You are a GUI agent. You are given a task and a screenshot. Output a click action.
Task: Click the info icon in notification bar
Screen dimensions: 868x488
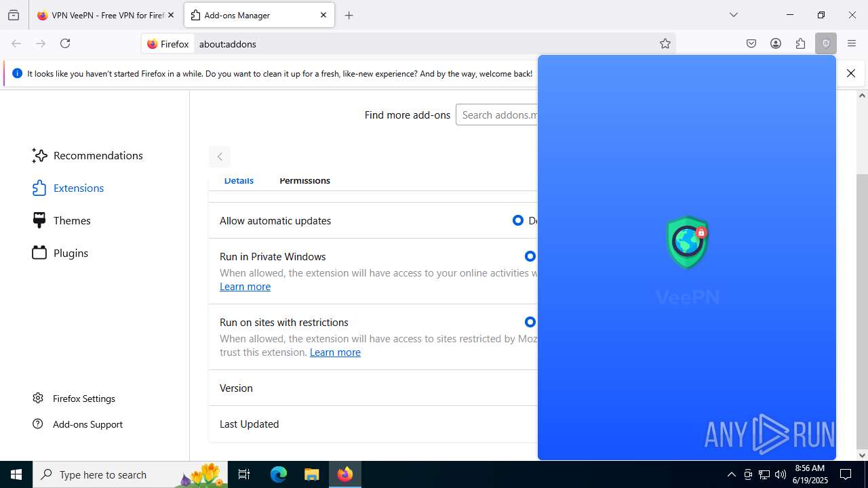point(18,73)
